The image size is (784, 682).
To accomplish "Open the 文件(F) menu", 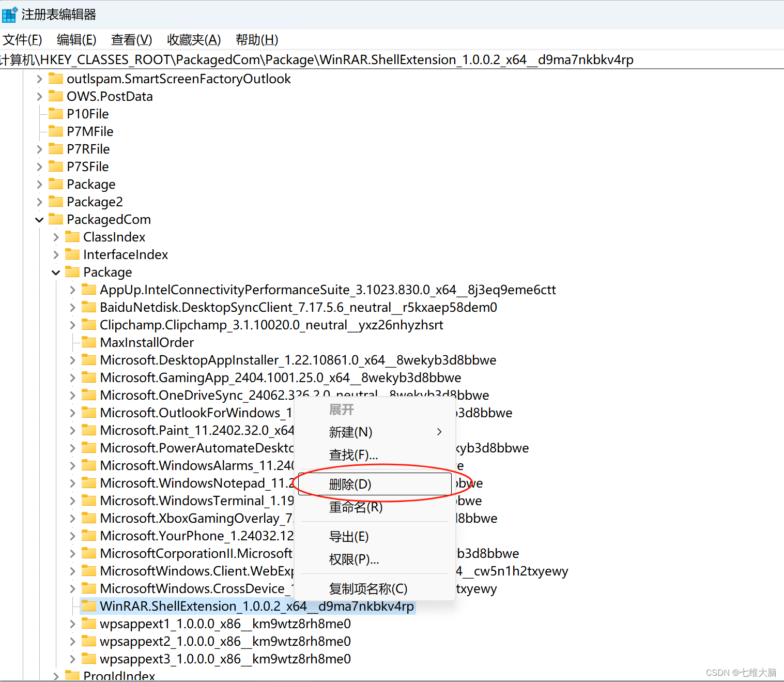I will pos(22,40).
